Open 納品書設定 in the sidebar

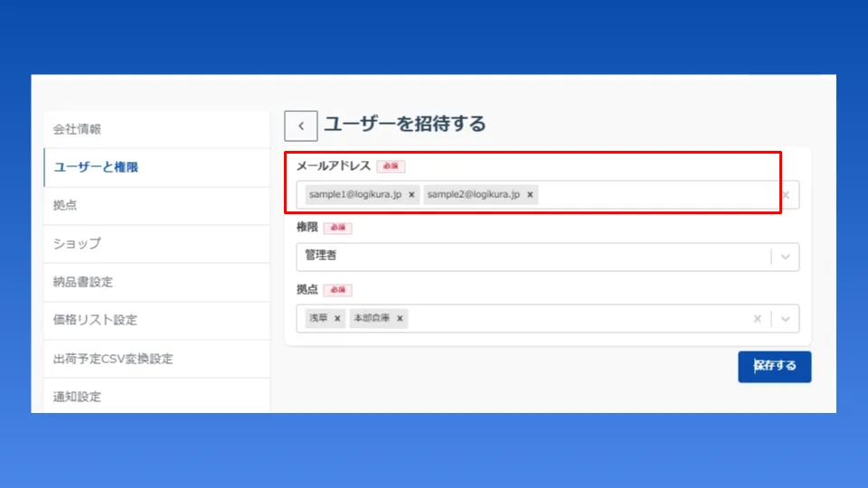pos(156,282)
